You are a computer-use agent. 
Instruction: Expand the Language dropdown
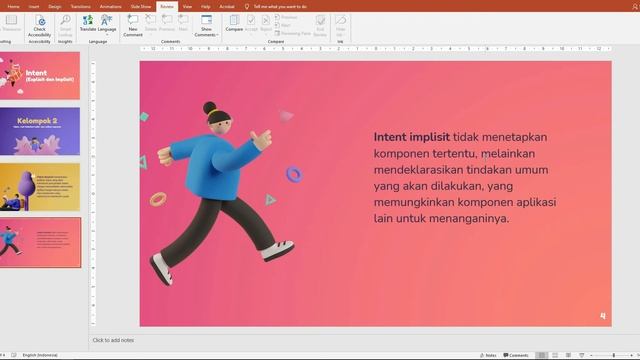point(107,34)
